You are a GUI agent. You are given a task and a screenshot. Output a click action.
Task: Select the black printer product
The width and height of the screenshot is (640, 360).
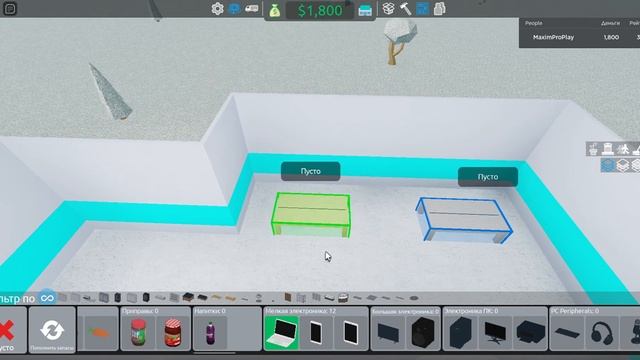pyautogui.click(x=530, y=333)
